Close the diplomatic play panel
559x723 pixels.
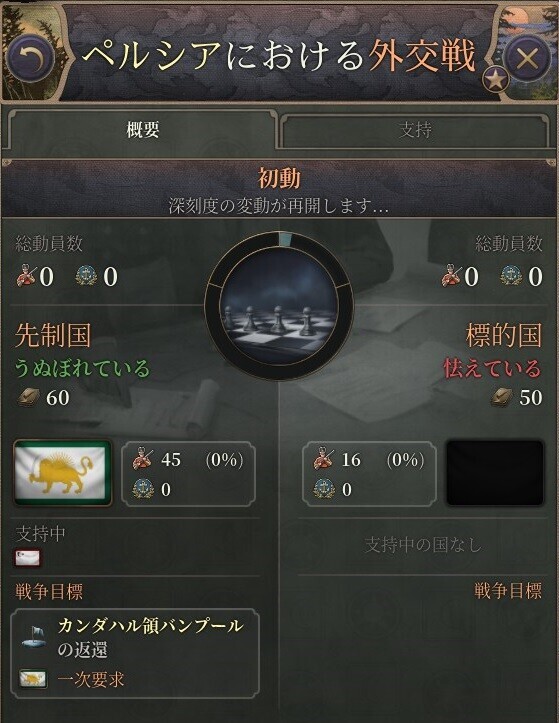527,59
